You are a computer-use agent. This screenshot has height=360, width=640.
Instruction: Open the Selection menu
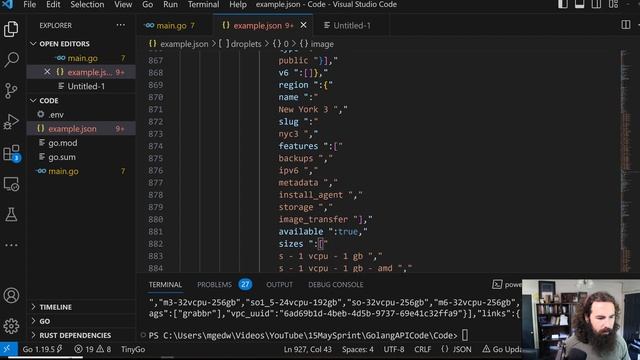coord(87,4)
